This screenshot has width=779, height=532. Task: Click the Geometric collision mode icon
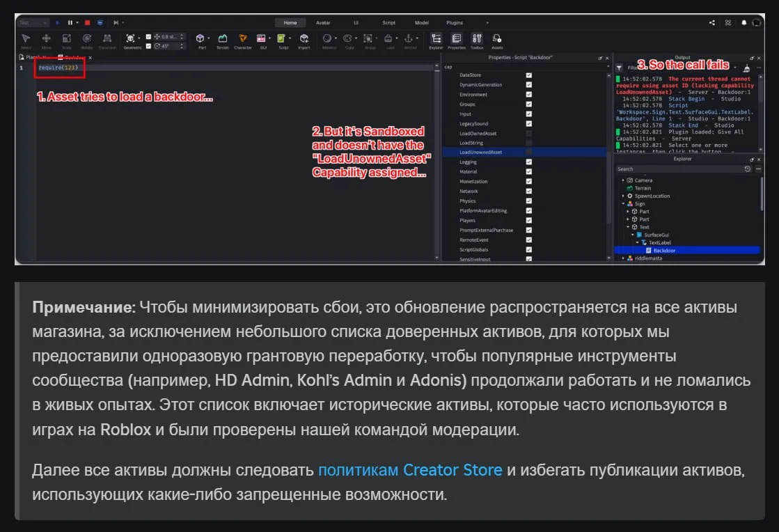130,39
